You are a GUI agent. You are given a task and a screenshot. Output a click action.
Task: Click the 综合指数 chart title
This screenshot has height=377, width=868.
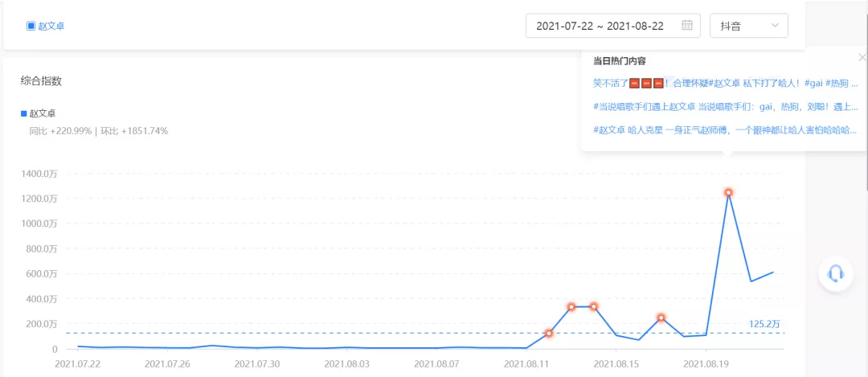tap(41, 81)
